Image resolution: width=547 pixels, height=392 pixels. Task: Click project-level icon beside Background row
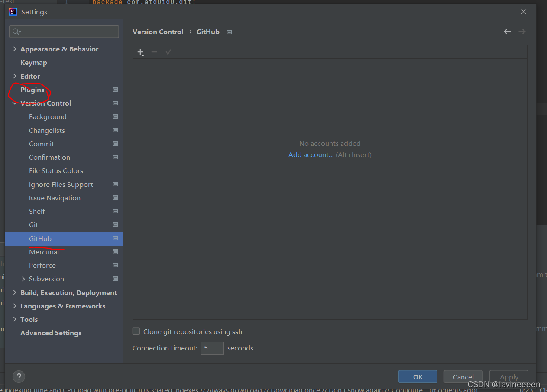[115, 116]
